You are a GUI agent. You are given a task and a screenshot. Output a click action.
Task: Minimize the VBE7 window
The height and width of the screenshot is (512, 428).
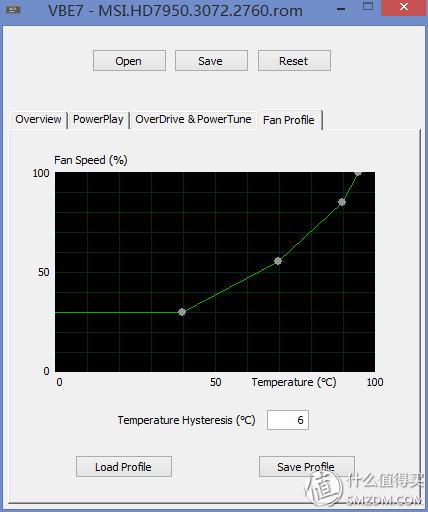pos(341,8)
